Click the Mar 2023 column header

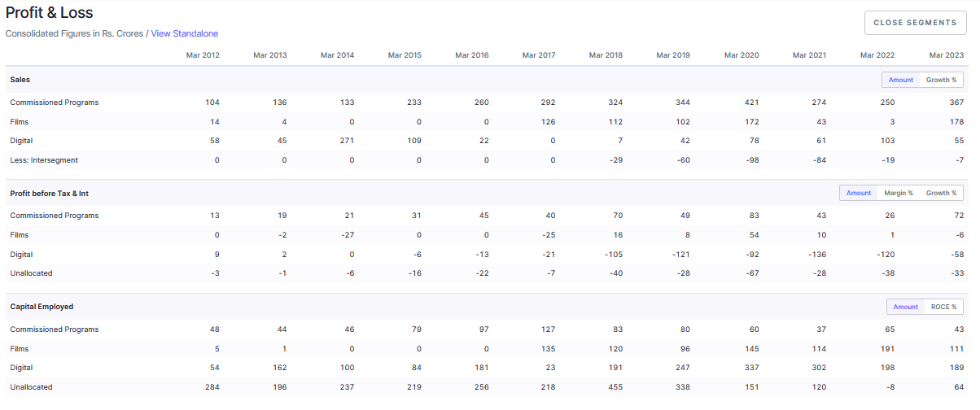tap(947, 55)
